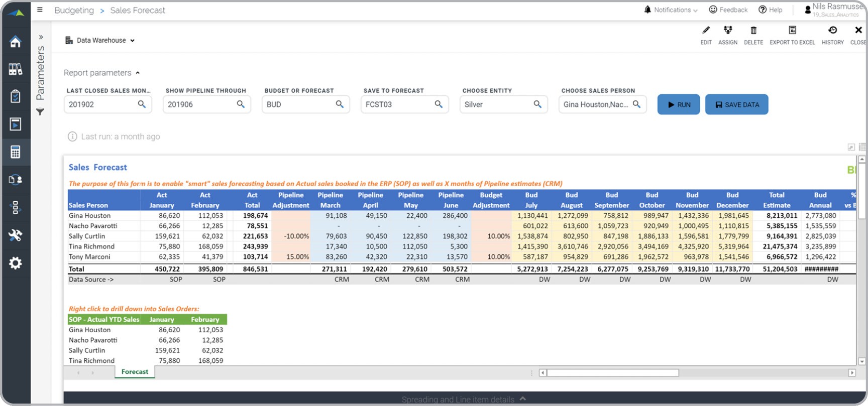Screen dimensions: 868x406
Task: Open the History icon
Action: click(x=832, y=34)
